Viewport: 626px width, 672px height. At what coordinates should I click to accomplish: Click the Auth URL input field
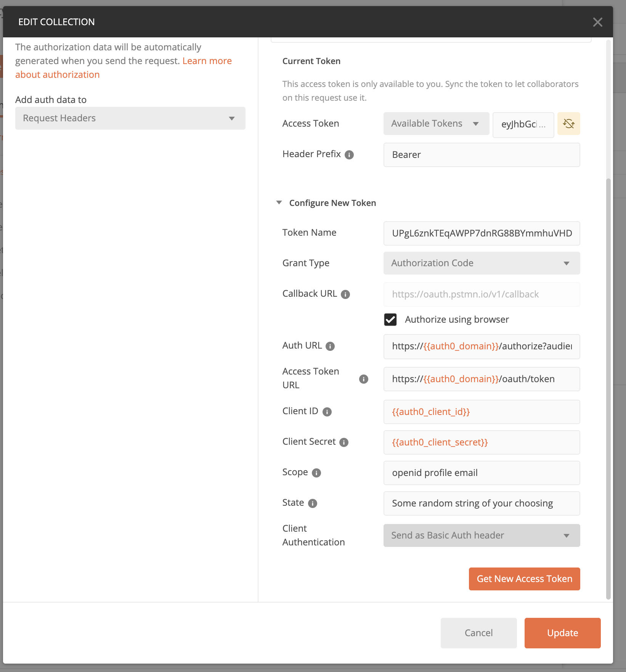tap(482, 346)
